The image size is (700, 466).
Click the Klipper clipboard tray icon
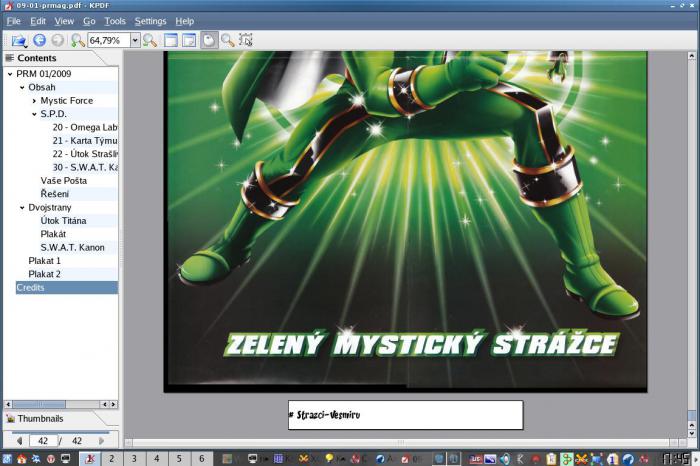click(x=551, y=459)
